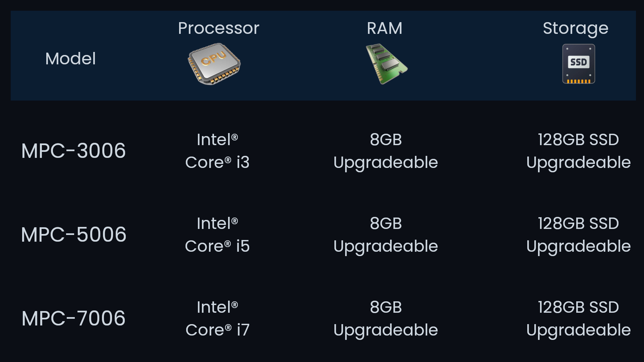Click 8GB Upgradeable RAM for MPC-7006
The image size is (644, 362).
[x=386, y=318]
